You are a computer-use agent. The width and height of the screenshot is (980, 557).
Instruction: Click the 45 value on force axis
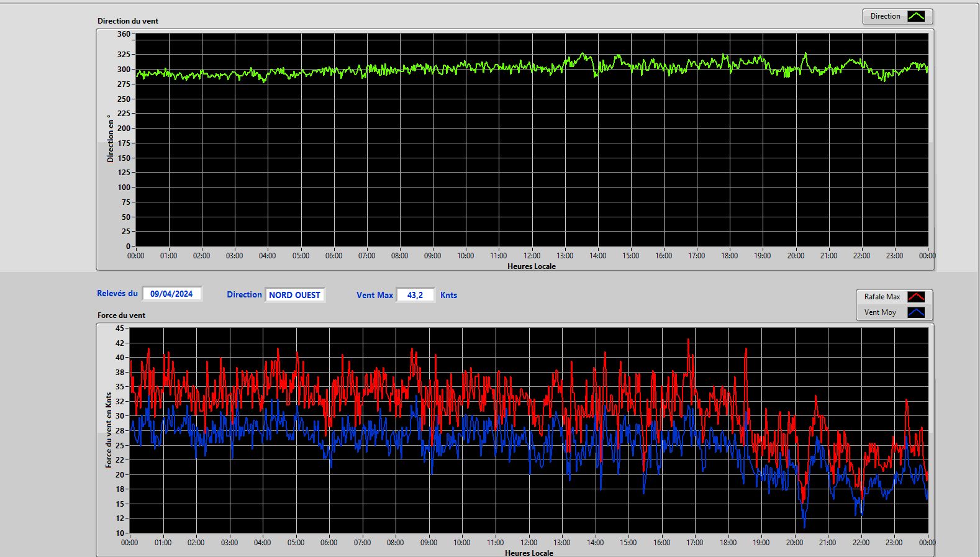[x=120, y=328]
